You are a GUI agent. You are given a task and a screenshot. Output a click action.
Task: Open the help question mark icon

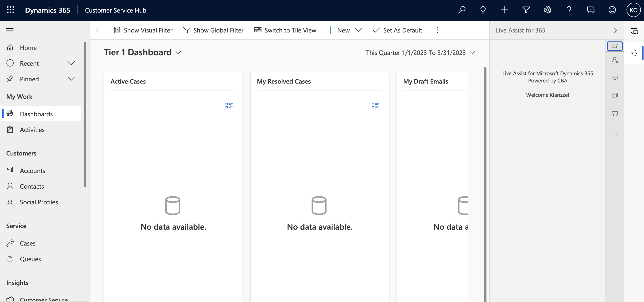(569, 10)
